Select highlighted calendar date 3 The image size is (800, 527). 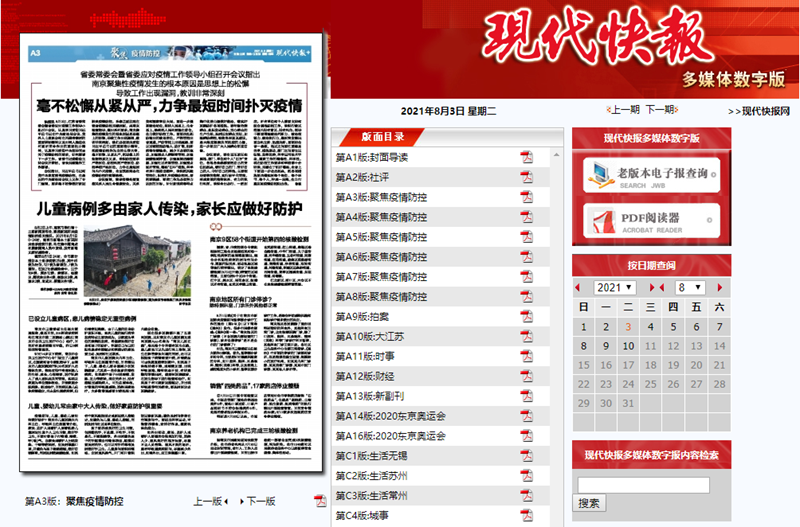628,327
